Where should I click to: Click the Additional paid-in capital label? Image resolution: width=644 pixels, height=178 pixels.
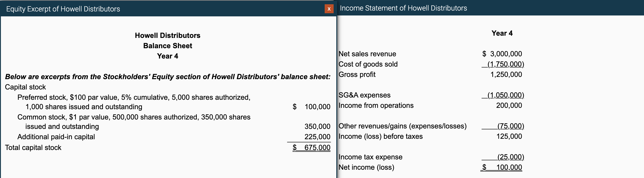pos(56,137)
